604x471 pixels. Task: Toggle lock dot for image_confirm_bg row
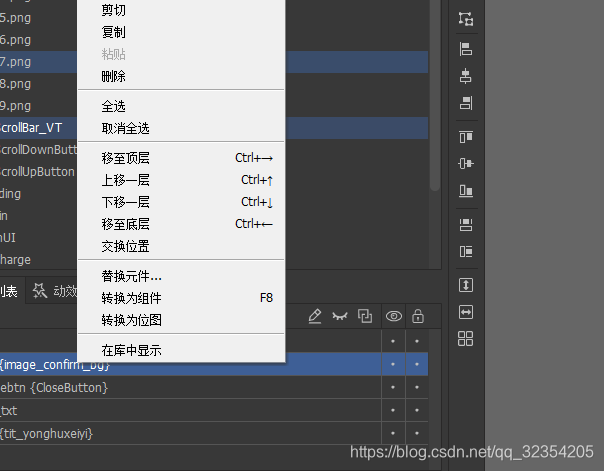(x=417, y=364)
